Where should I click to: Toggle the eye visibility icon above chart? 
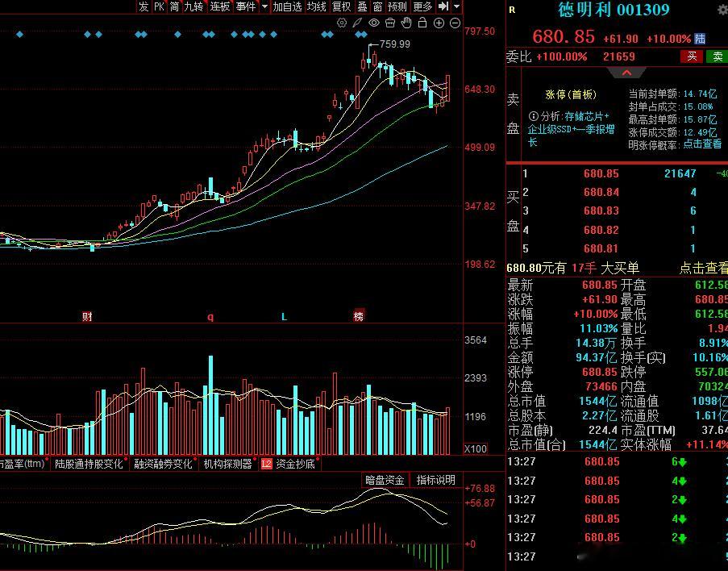[x=374, y=23]
